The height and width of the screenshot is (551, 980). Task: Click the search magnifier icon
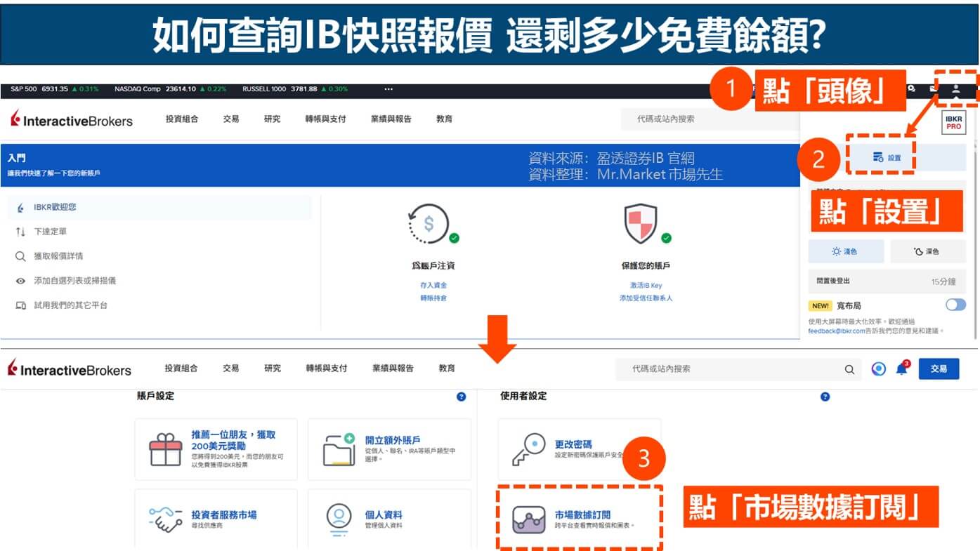click(x=849, y=369)
